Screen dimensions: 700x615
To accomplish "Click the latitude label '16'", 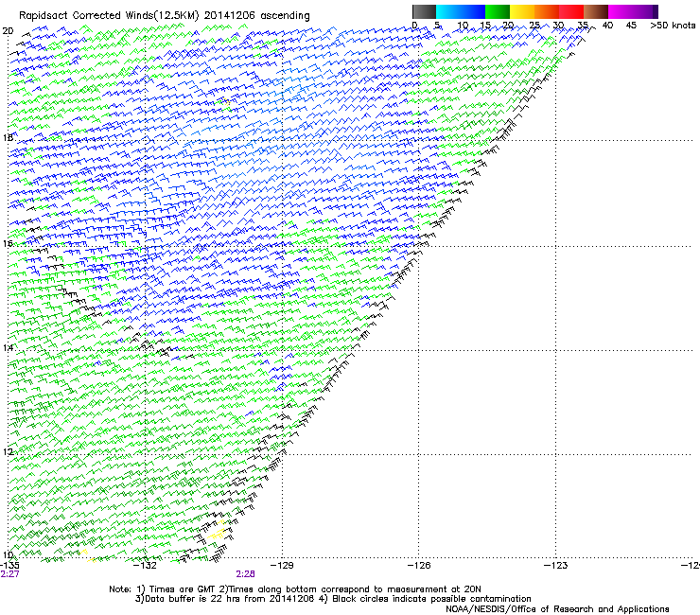I will coord(8,243).
